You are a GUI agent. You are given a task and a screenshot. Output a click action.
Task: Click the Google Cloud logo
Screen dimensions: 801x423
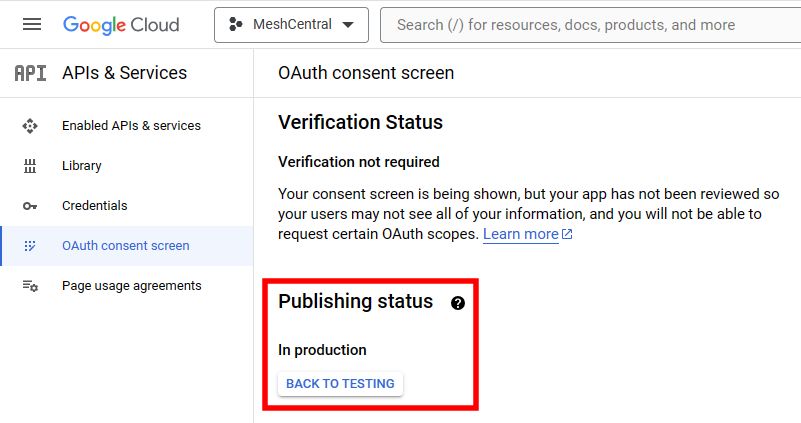121,25
